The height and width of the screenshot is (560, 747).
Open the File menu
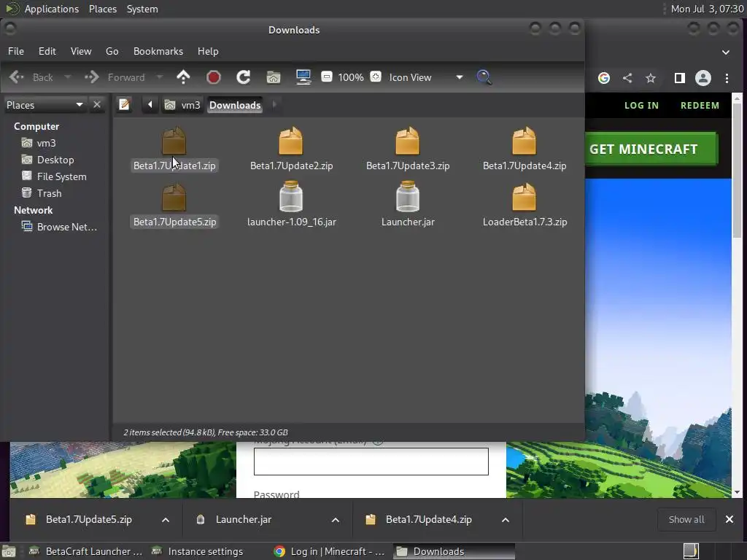16,51
